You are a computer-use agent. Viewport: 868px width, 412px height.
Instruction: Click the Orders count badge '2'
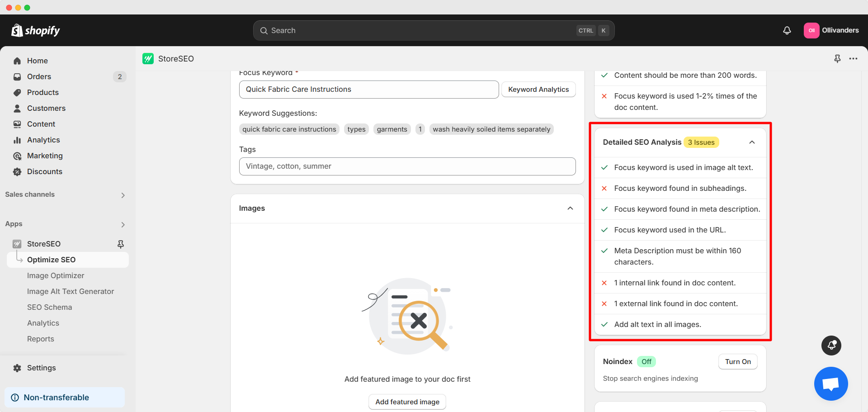[120, 76]
